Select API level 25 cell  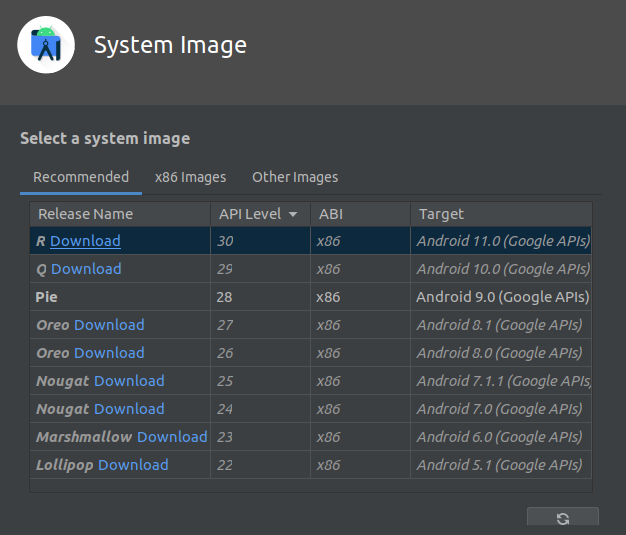(260, 381)
